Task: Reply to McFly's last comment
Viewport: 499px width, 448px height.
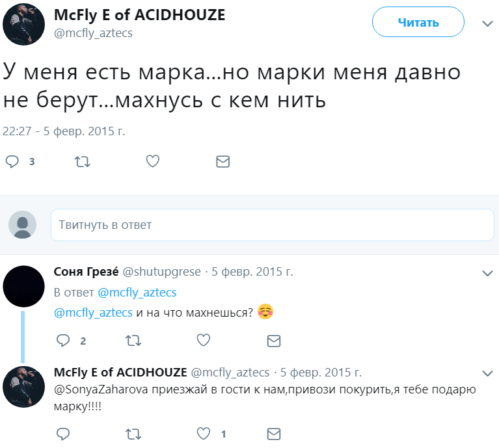Action: 63,433
